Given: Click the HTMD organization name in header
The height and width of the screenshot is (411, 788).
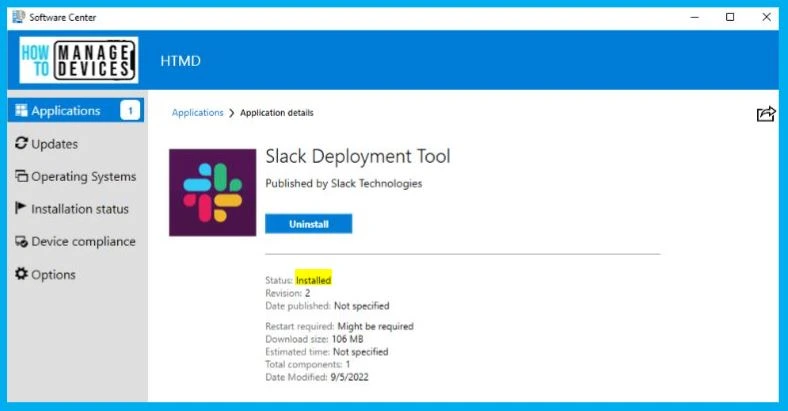Looking at the screenshot, I should point(180,61).
